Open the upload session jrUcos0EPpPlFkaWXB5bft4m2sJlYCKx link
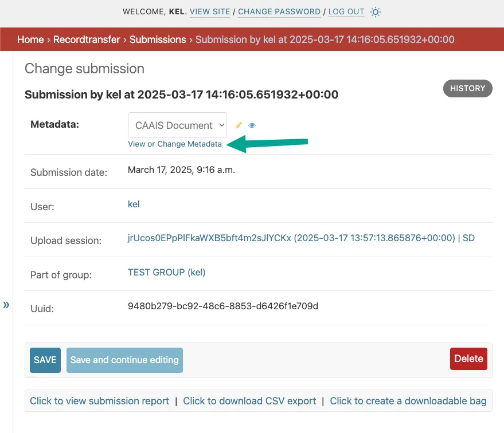504x433 pixels. [301, 238]
